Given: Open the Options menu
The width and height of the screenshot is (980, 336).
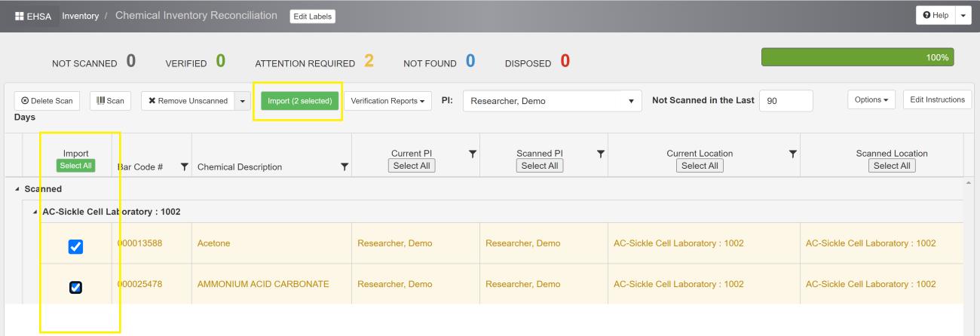Looking at the screenshot, I should [x=872, y=99].
